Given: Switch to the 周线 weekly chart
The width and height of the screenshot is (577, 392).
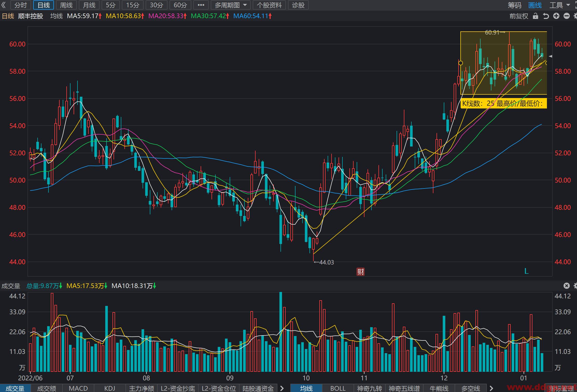Looking at the screenshot, I should [66, 5].
